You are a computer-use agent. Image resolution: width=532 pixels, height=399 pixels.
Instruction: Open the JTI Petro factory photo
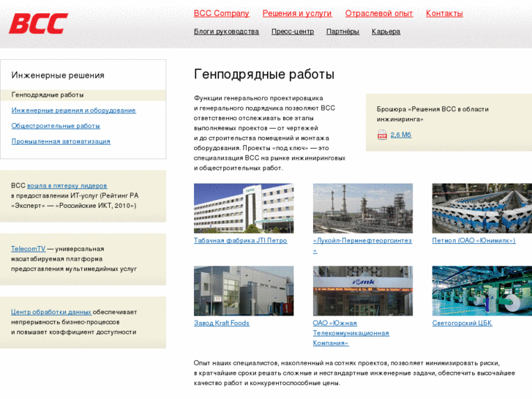244,208
